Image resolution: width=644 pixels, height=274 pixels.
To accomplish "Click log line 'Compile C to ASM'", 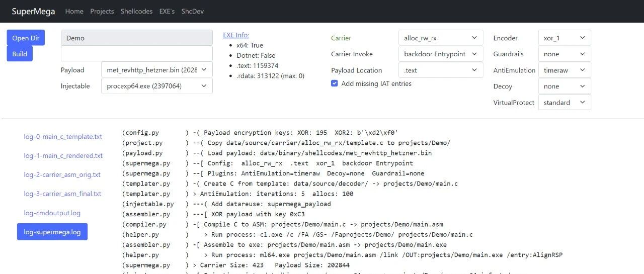I will (x=282, y=224).
